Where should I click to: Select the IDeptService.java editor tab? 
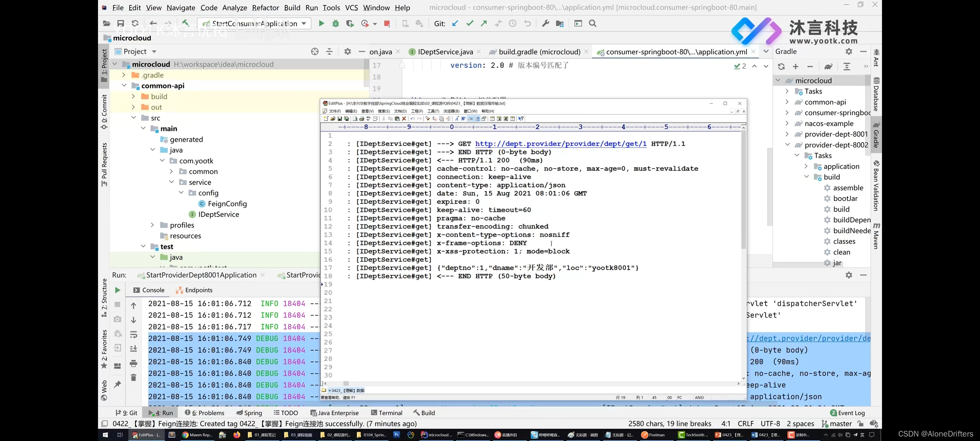click(445, 52)
